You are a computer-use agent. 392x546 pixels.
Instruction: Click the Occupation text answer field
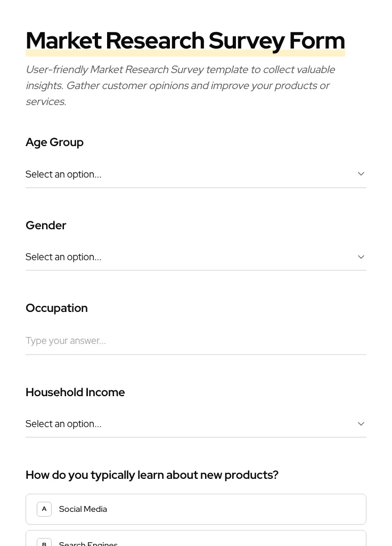[x=196, y=341]
